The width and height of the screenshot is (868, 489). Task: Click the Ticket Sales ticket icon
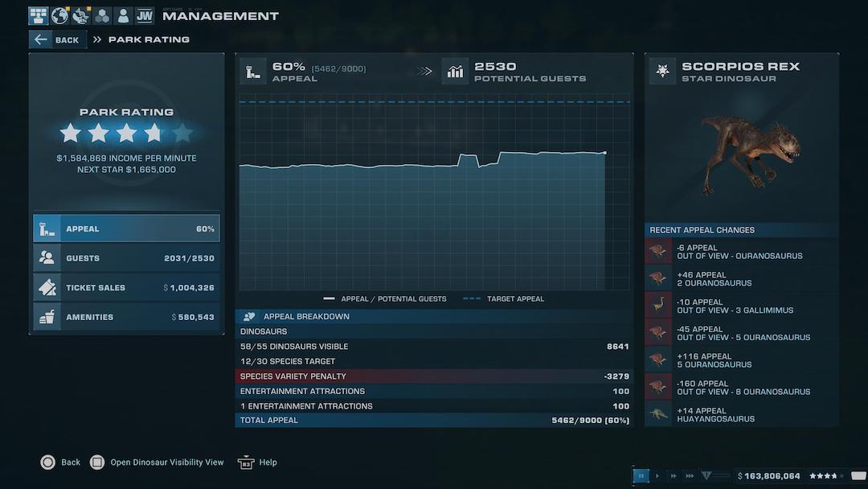(47, 287)
